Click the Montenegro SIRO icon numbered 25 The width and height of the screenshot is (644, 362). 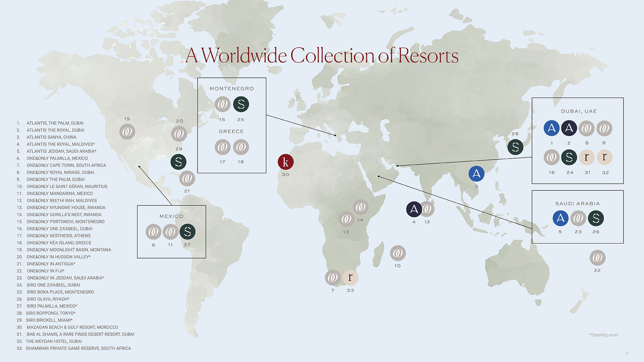click(x=241, y=104)
